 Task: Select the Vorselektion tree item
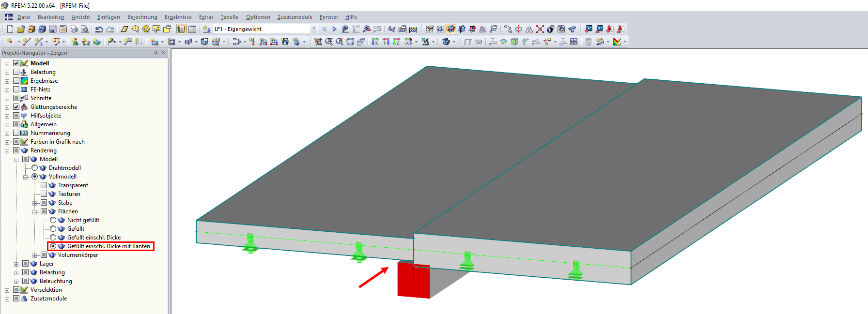pyautogui.click(x=46, y=290)
